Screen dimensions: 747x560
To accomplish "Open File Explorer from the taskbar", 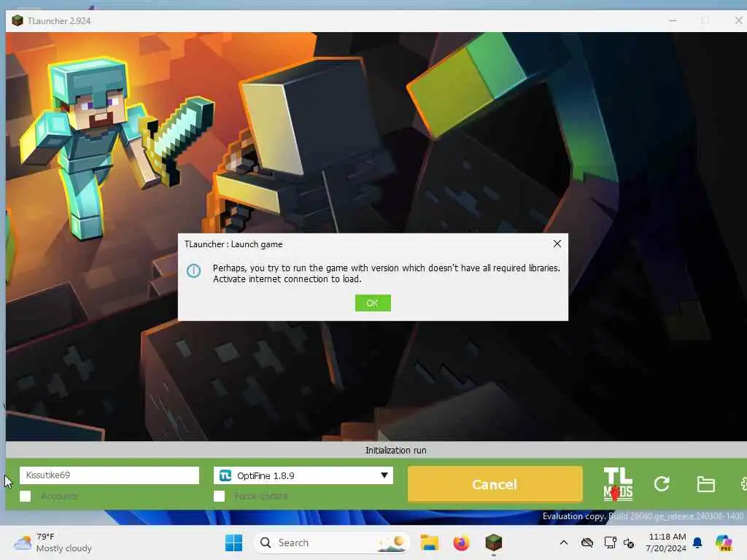I will 429,542.
